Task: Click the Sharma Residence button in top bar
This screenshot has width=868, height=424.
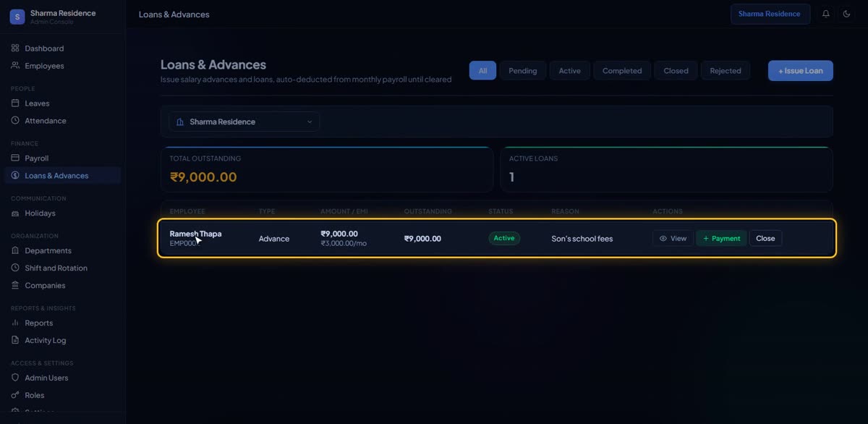Action: (770, 14)
